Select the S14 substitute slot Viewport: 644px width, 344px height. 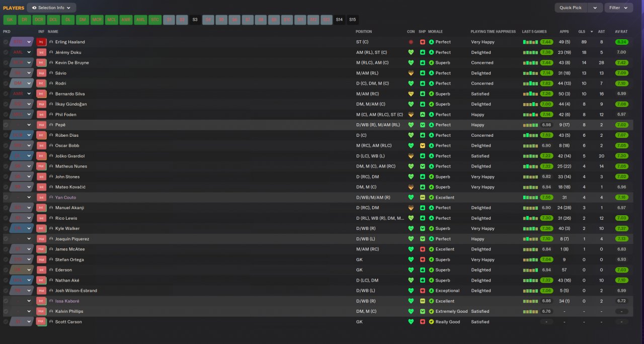[x=339, y=20]
